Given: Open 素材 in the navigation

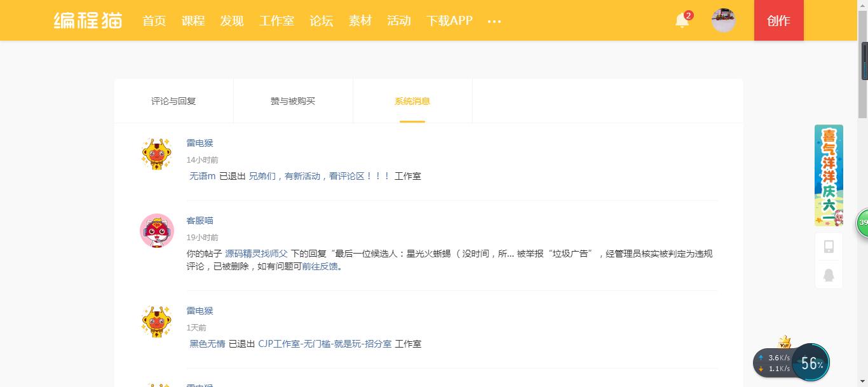Looking at the screenshot, I should tap(360, 20).
